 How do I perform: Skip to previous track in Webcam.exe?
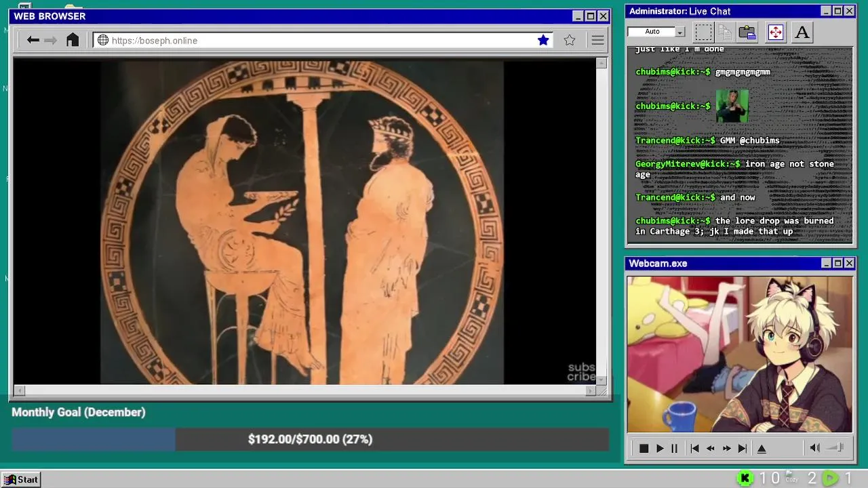(x=694, y=448)
